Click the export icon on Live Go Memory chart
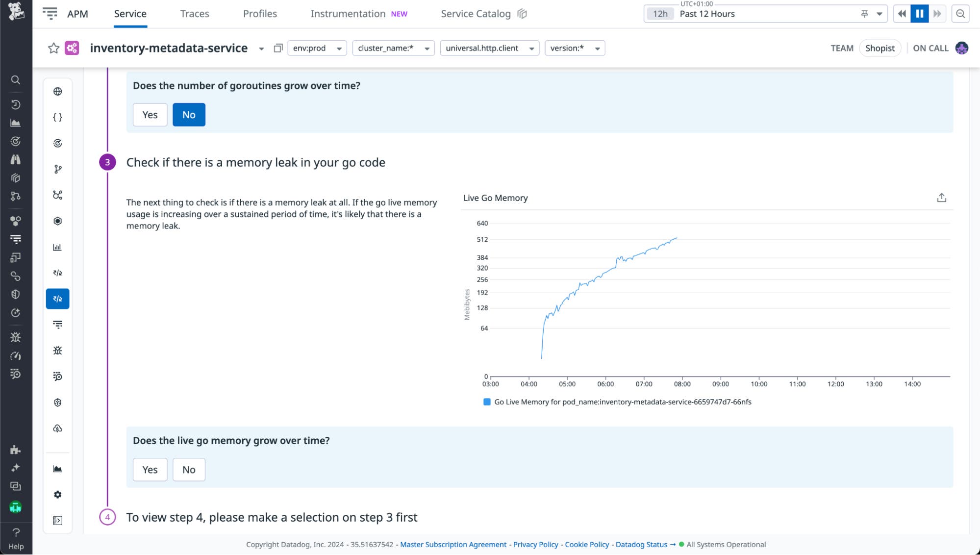This screenshot has width=980, height=555. pyautogui.click(x=942, y=198)
